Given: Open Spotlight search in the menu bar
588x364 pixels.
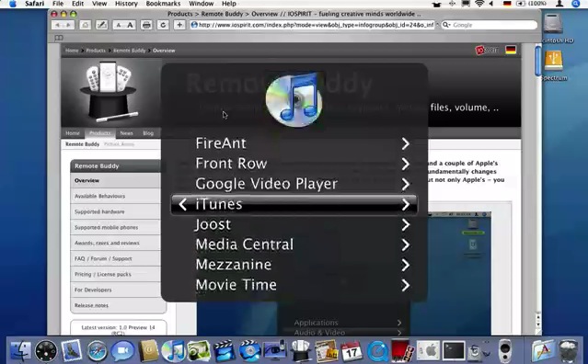Looking at the screenshot, I should [576, 4].
